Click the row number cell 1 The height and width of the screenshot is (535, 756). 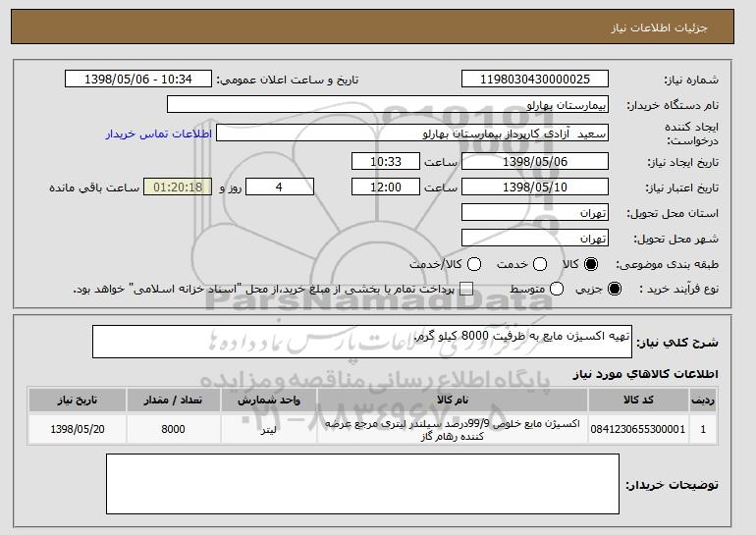[x=703, y=429]
